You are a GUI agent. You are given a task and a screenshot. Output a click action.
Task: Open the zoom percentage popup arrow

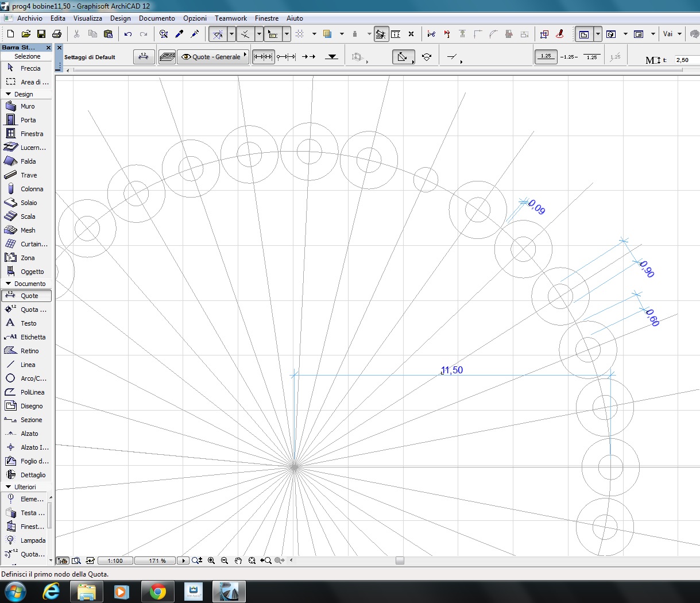[x=183, y=561]
